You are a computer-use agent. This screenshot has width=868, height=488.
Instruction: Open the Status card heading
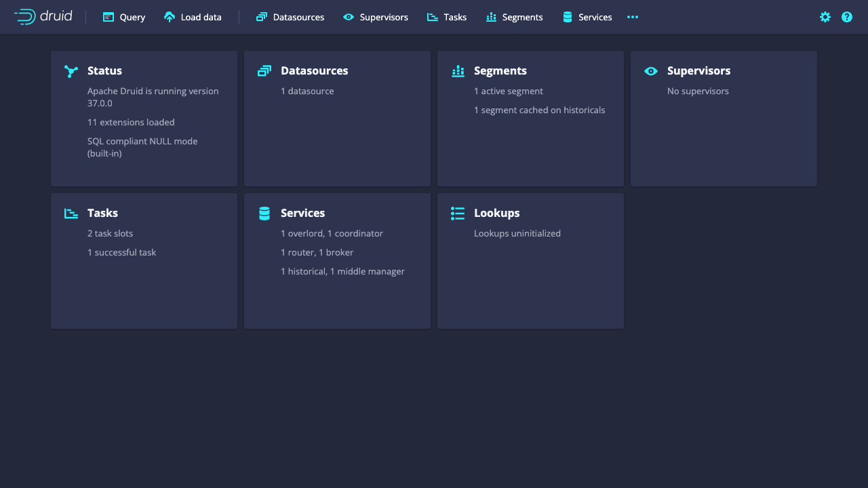pos(104,70)
